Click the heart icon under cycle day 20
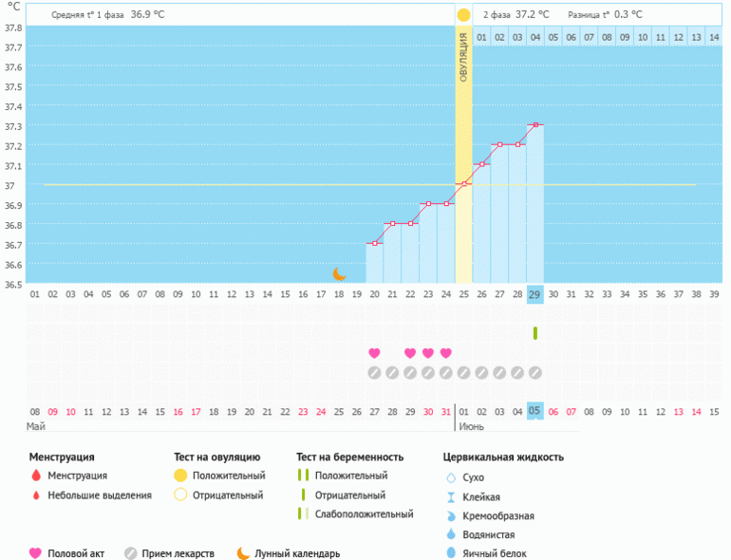The image size is (731, 560). (374, 353)
